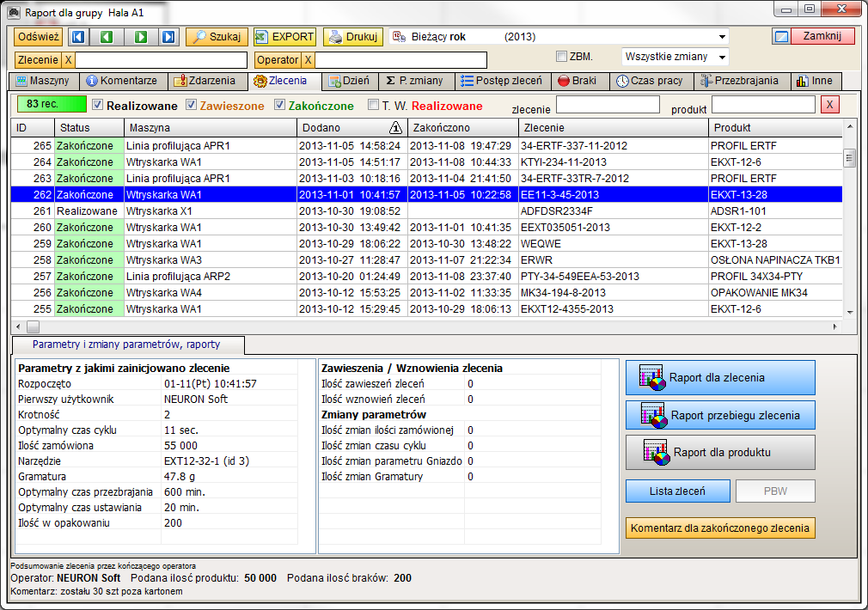Click the horizontal scrollbar thumb

pyautogui.click(x=34, y=326)
